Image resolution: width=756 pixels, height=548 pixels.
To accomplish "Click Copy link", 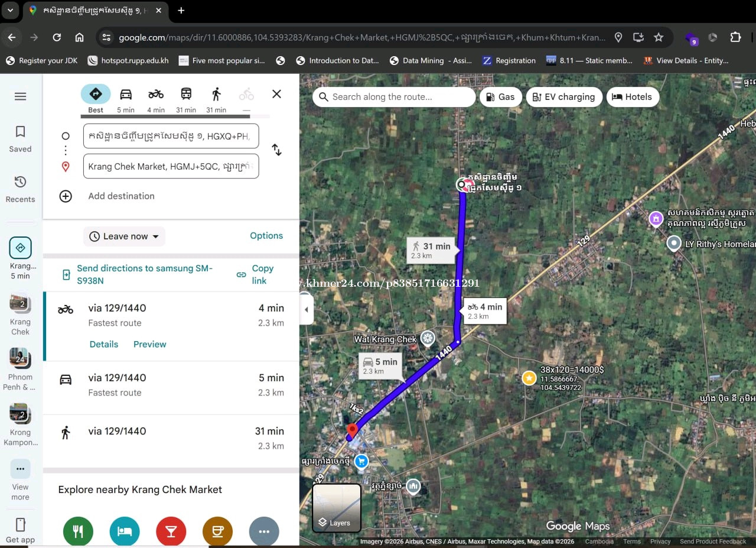I will 256,274.
